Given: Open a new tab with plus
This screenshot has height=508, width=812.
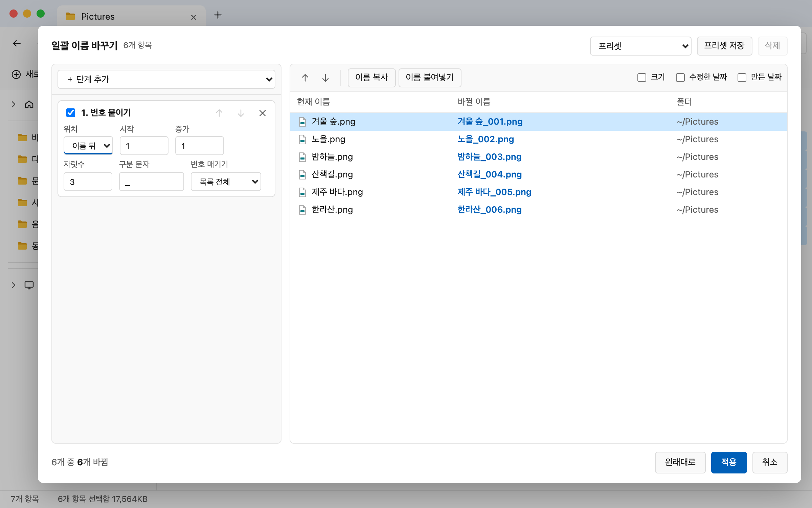Looking at the screenshot, I should tap(218, 15).
